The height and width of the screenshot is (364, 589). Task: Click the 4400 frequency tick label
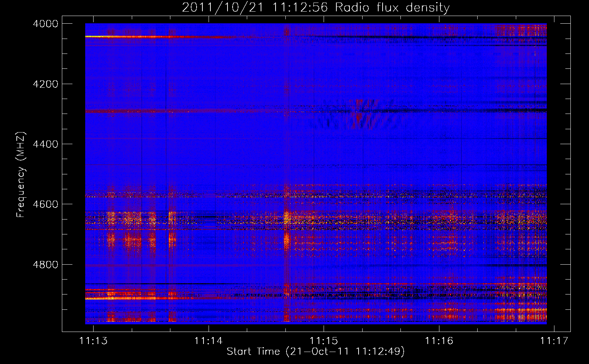point(46,144)
